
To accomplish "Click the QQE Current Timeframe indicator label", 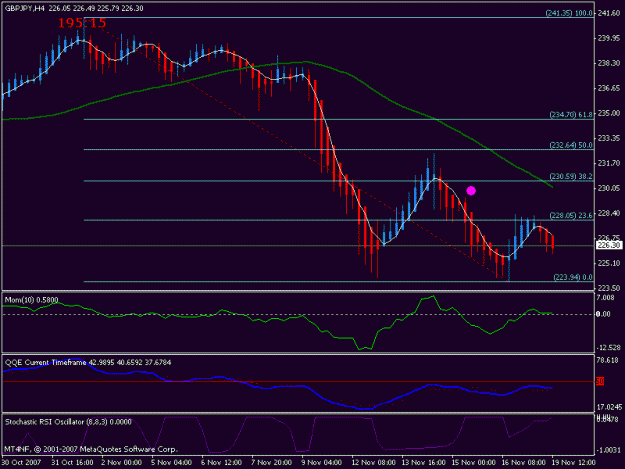I will [x=88, y=362].
